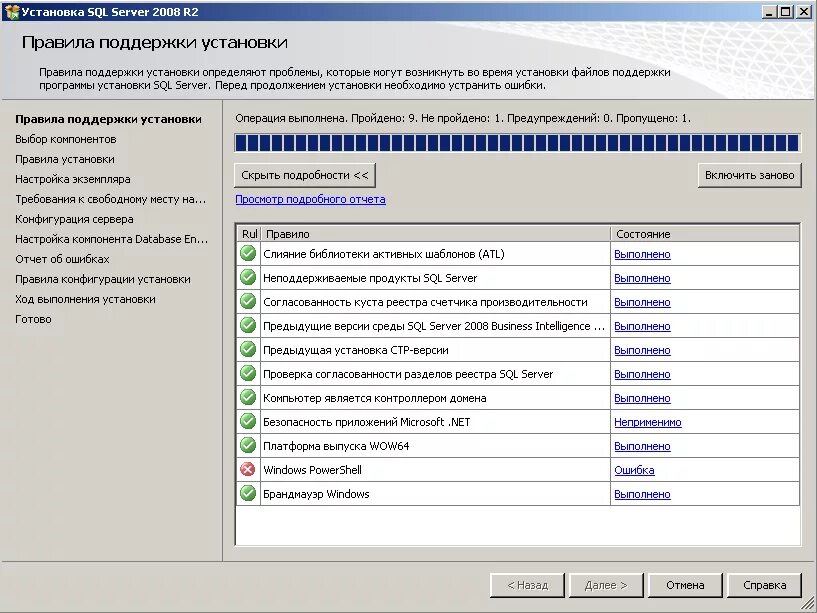Select Компьютер является контроллером домена text
The width and height of the screenshot is (817, 613).
pyautogui.click(x=375, y=398)
